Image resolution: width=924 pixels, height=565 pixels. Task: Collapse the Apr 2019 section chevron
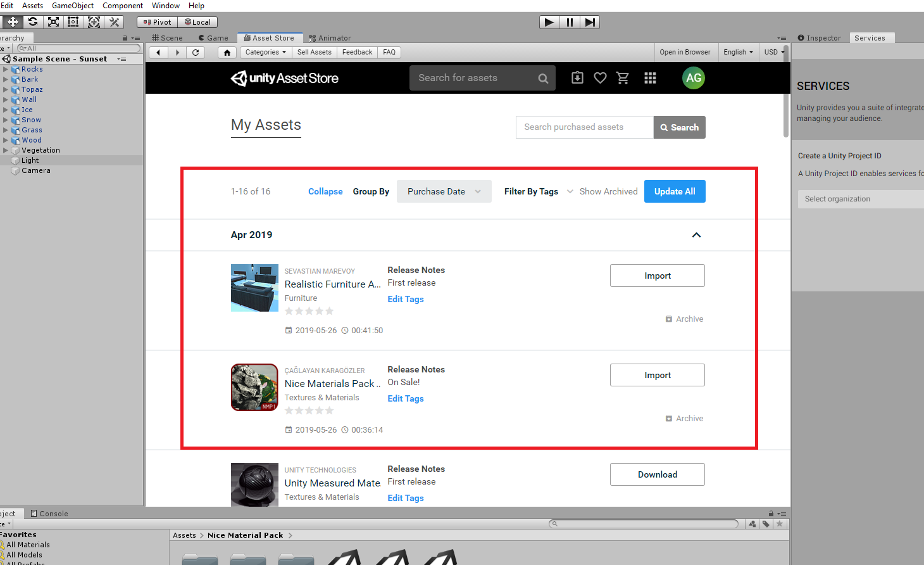pos(696,235)
